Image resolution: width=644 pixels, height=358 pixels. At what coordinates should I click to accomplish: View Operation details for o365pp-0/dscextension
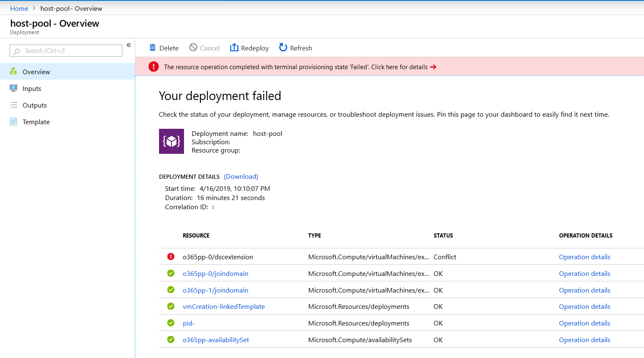[x=584, y=257]
